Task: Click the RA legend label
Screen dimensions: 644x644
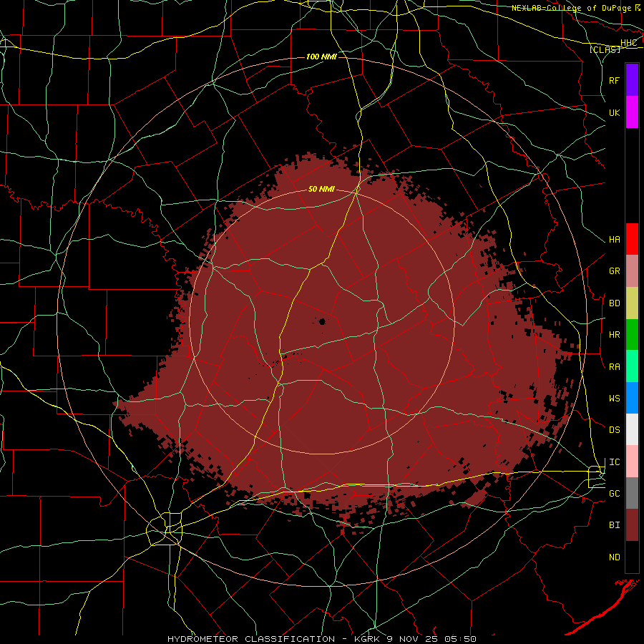Action: coord(614,367)
